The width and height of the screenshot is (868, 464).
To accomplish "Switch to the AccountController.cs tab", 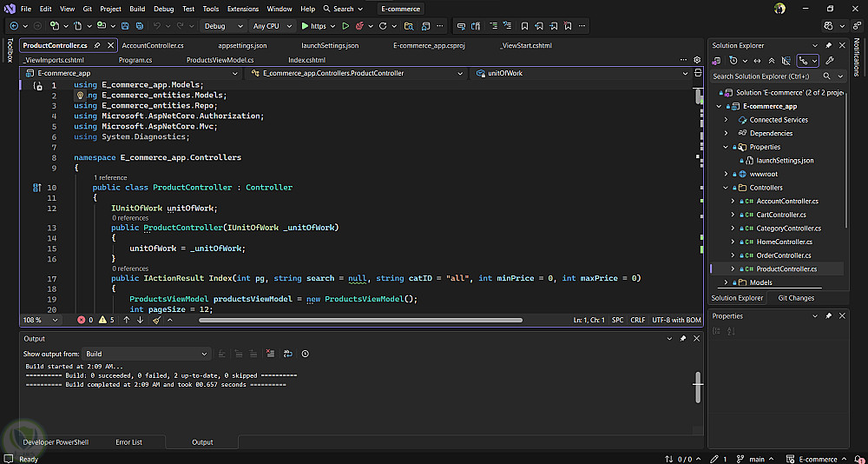I will tap(153, 45).
